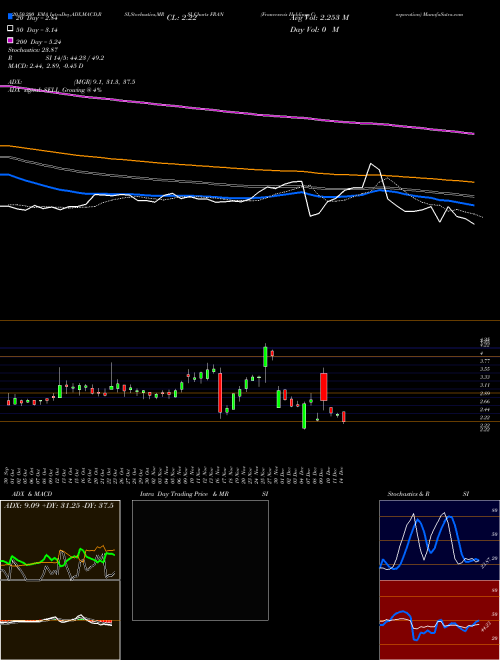
Task: Select the '50 Day = 3.14' legend label
Action: click(37, 29)
